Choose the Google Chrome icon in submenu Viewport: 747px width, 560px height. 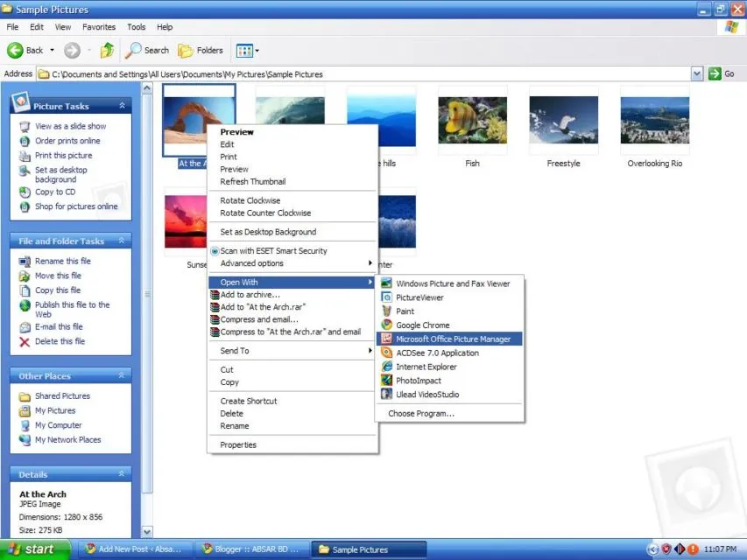pos(387,325)
